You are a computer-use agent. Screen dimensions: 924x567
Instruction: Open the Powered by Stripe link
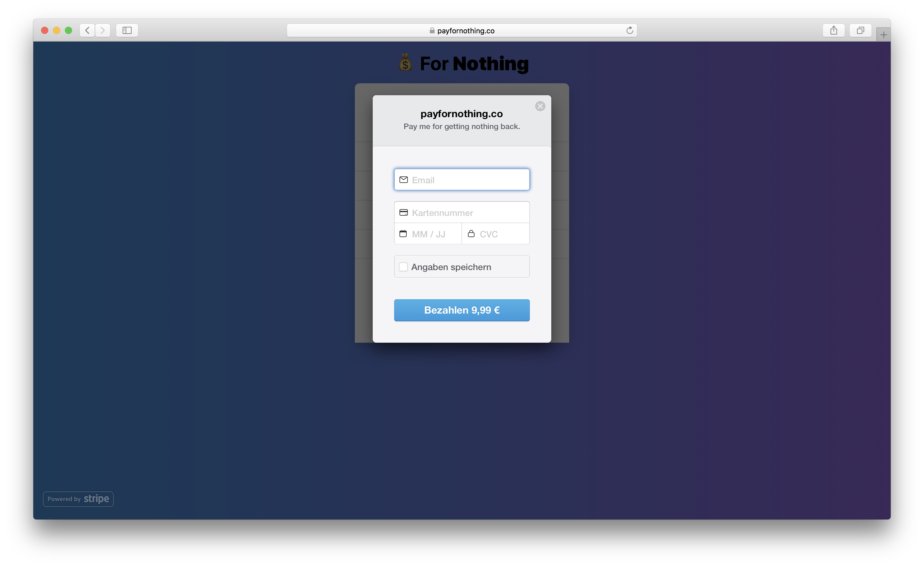78,499
